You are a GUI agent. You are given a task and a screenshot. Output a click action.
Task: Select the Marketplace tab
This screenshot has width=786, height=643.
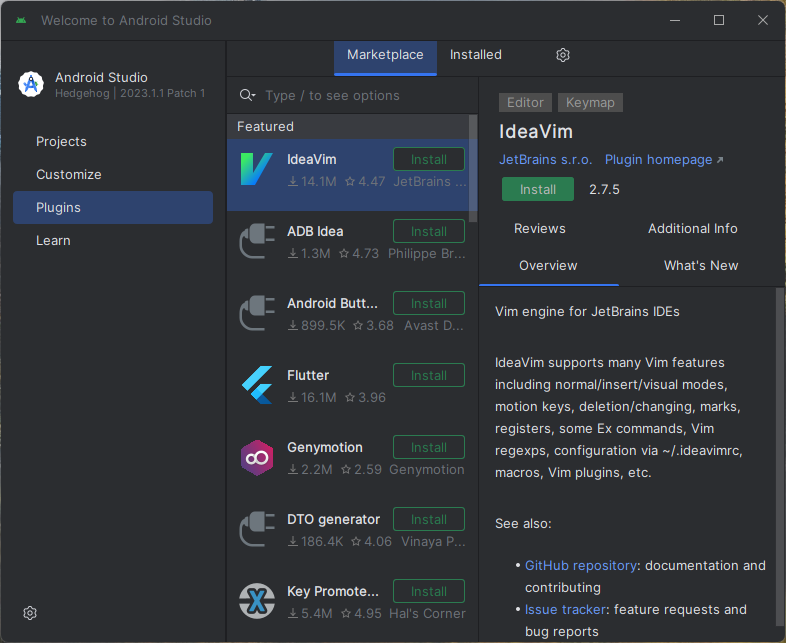pyautogui.click(x=385, y=55)
